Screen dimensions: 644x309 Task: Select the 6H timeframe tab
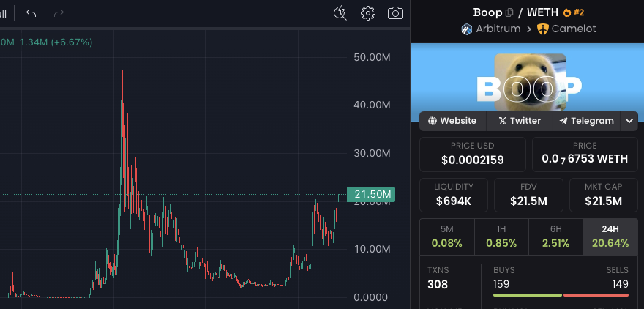pyautogui.click(x=555, y=237)
